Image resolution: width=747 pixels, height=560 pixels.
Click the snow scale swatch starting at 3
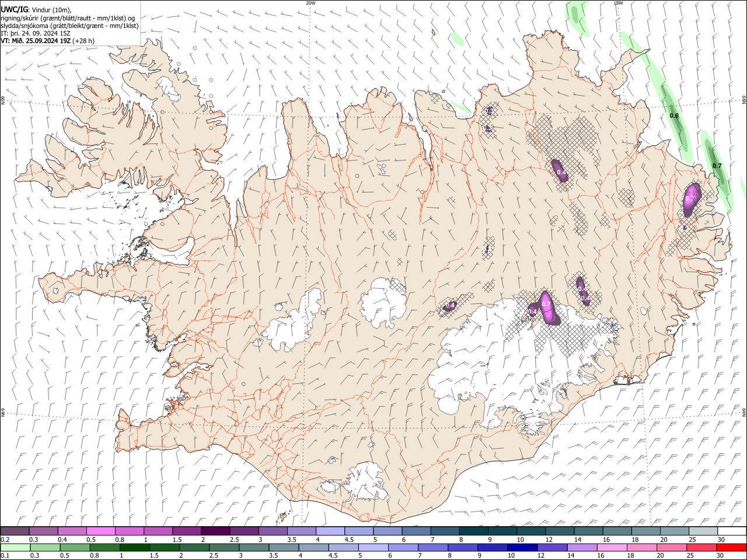click(273, 531)
